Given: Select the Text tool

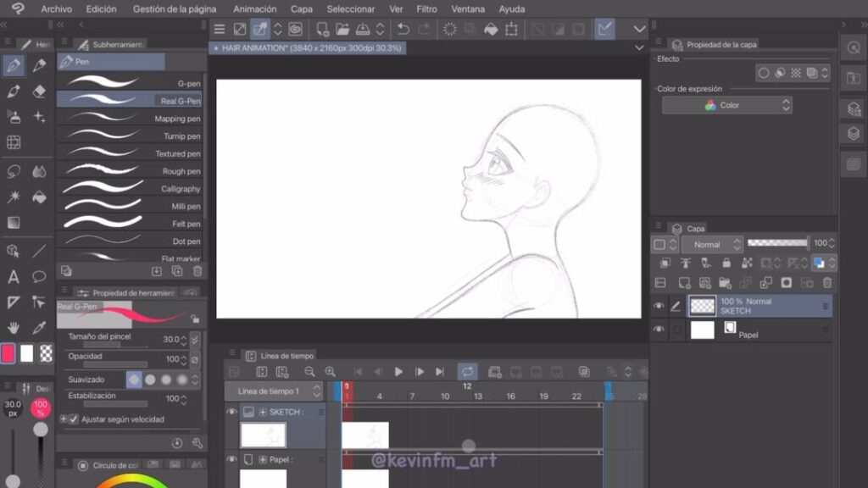Looking at the screenshot, I should [x=14, y=276].
